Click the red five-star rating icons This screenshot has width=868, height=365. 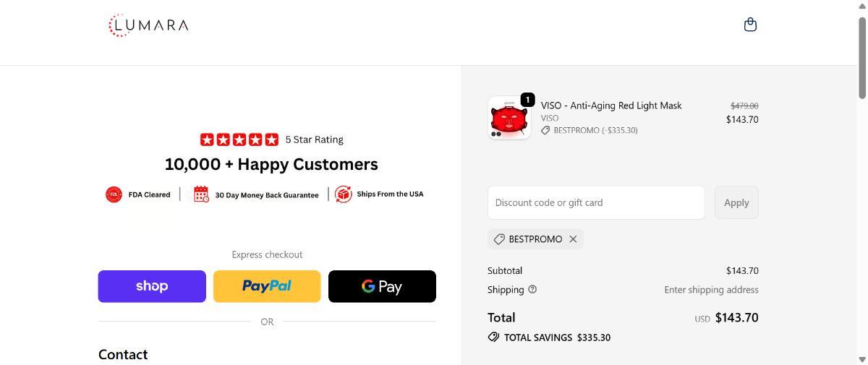[239, 139]
